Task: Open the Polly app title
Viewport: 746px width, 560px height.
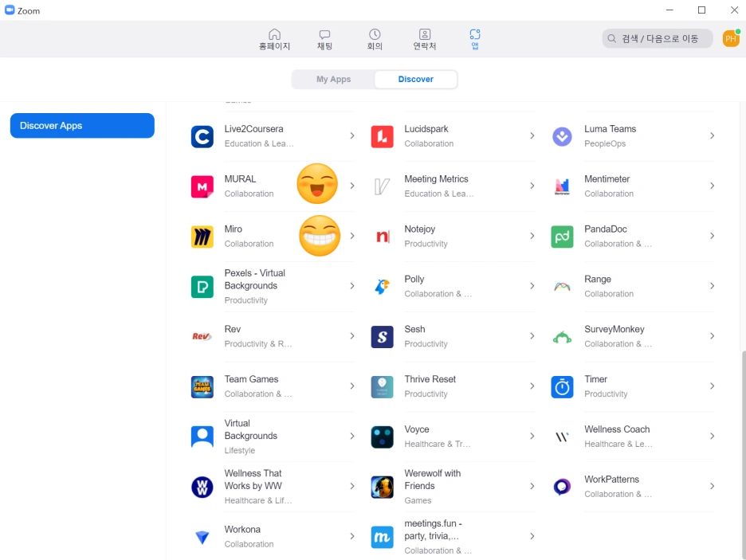Action: point(414,279)
